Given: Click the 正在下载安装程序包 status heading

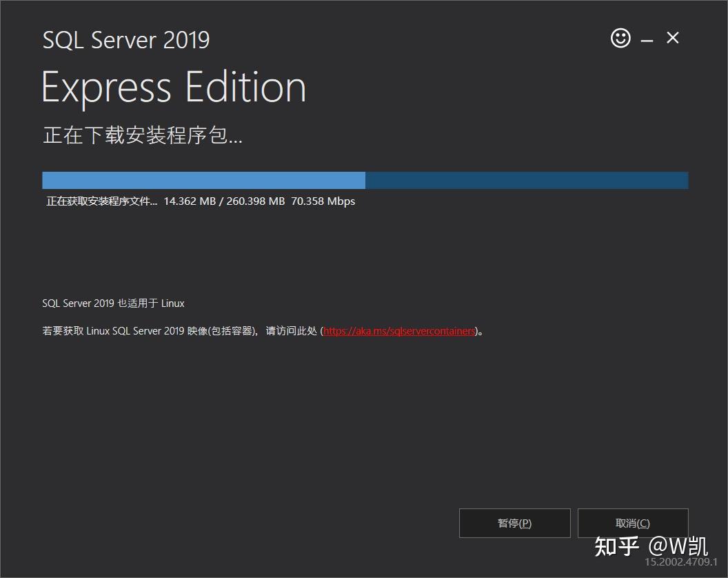Looking at the screenshot, I should pos(143,135).
